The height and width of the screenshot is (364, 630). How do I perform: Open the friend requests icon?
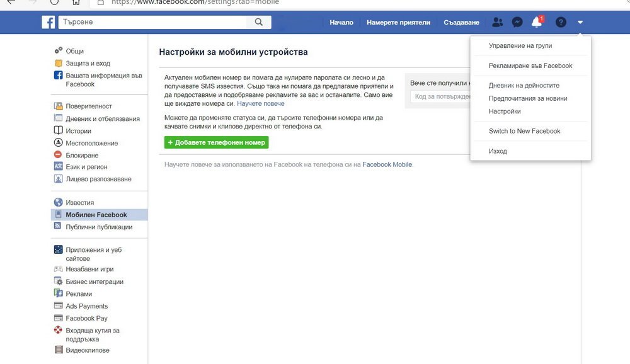pyautogui.click(x=498, y=22)
